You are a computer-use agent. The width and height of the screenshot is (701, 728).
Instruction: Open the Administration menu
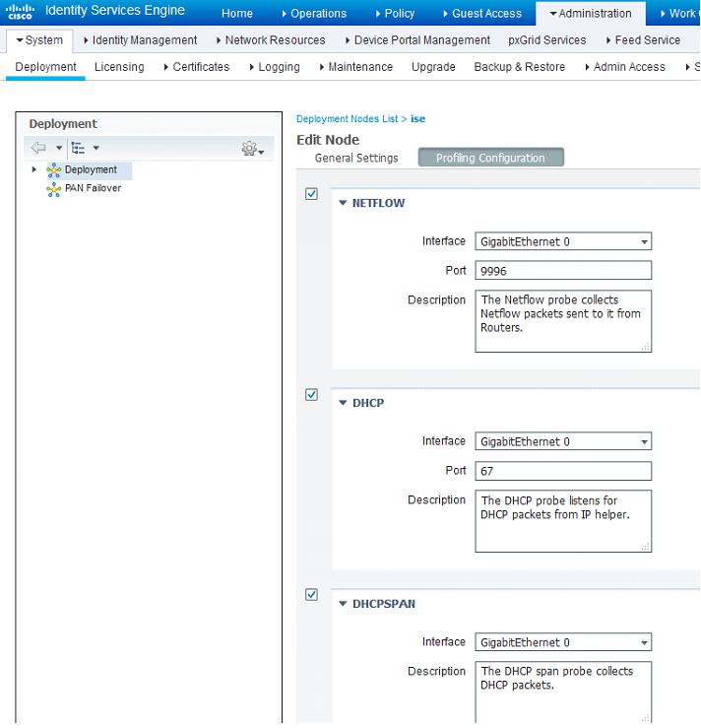point(591,14)
